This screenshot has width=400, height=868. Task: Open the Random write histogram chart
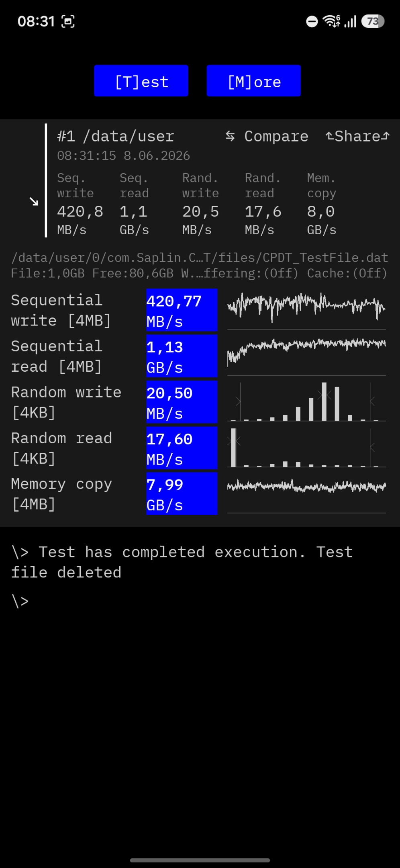coord(306,401)
